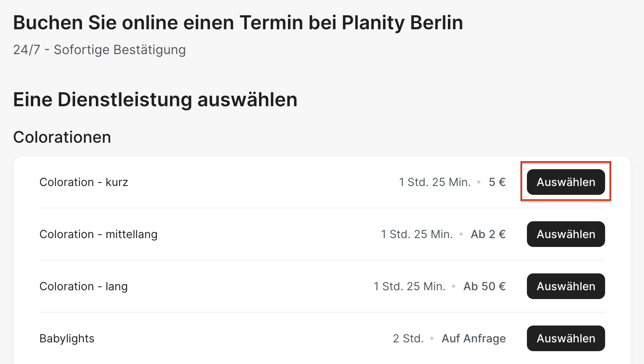Click the 2 Std. duration for Babylights
Screen dimensions: 644x364
408,338
